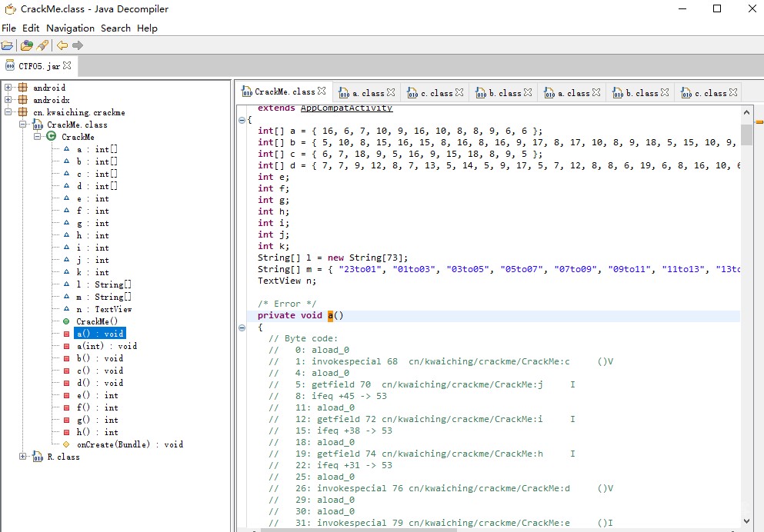Close the CTF05.jar tab

pos(67,66)
